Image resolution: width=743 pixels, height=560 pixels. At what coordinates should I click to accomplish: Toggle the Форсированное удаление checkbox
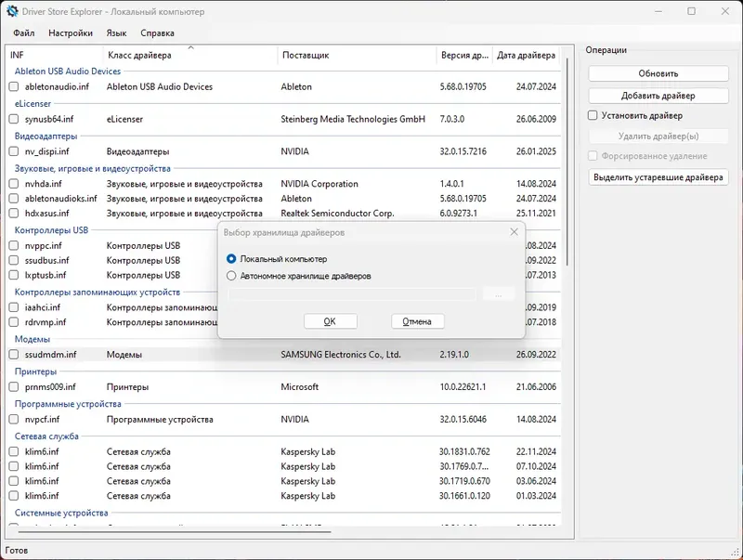593,156
